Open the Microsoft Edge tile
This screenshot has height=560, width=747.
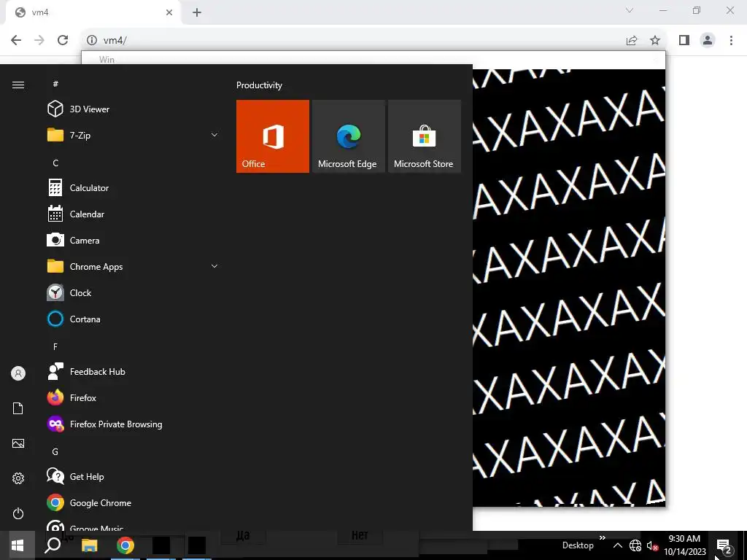click(348, 136)
